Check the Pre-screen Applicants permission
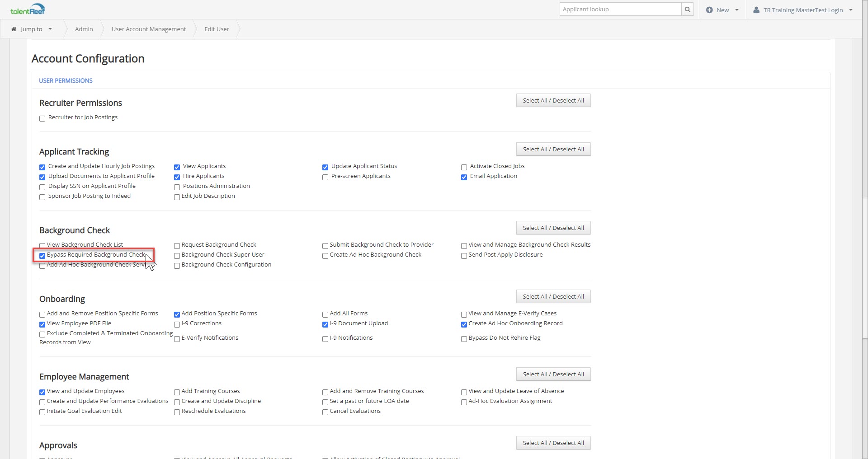 (x=325, y=177)
